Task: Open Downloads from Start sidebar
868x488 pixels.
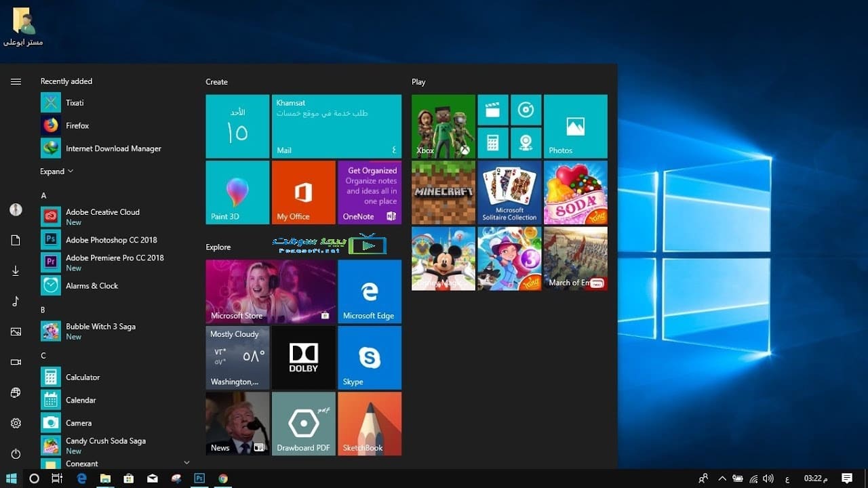Action: (x=16, y=270)
